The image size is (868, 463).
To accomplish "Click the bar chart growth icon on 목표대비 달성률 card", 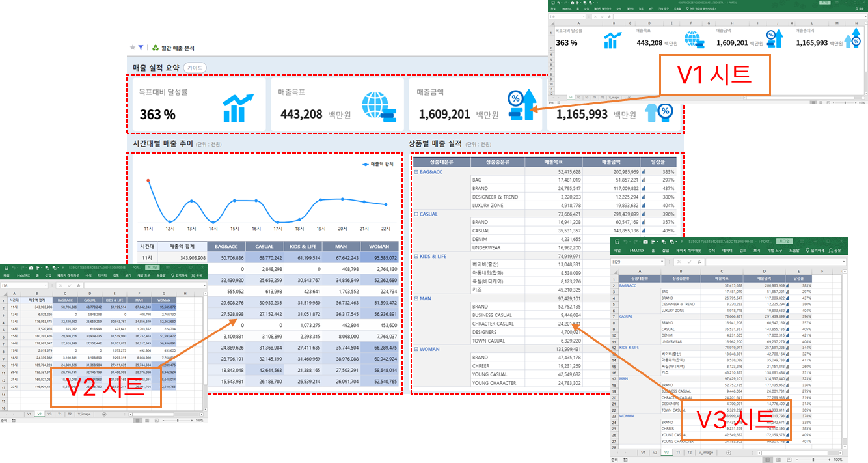I will tap(237, 108).
